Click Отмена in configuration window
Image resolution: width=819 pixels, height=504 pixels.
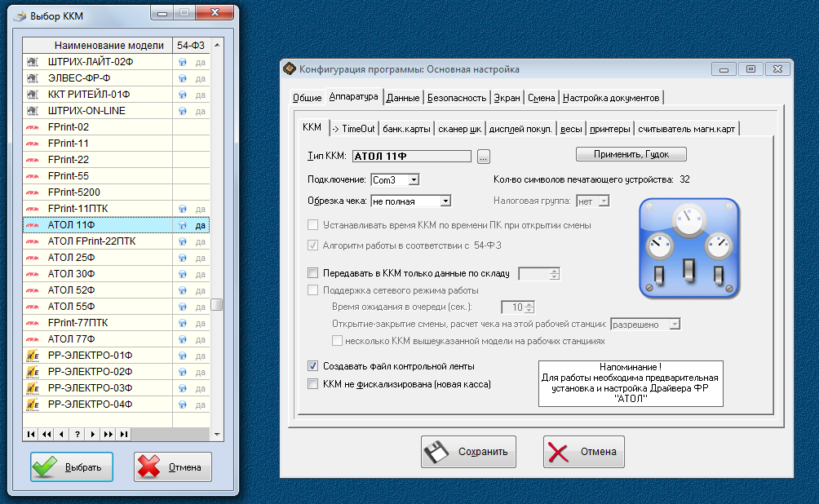[x=584, y=452]
